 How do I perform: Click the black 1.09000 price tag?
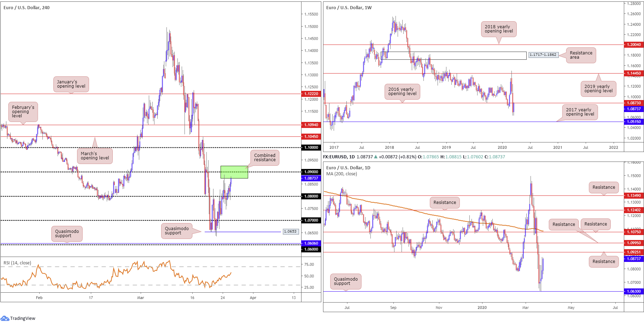(x=311, y=172)
